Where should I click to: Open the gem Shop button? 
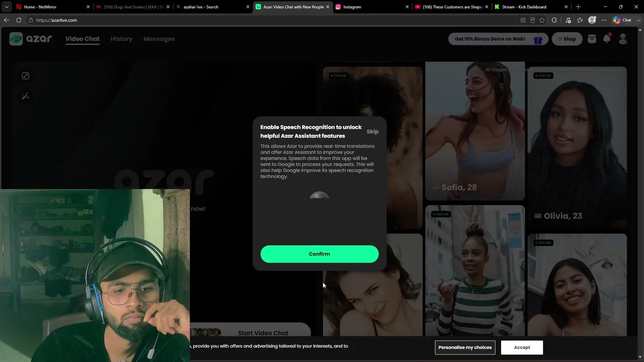pos(567,39)
